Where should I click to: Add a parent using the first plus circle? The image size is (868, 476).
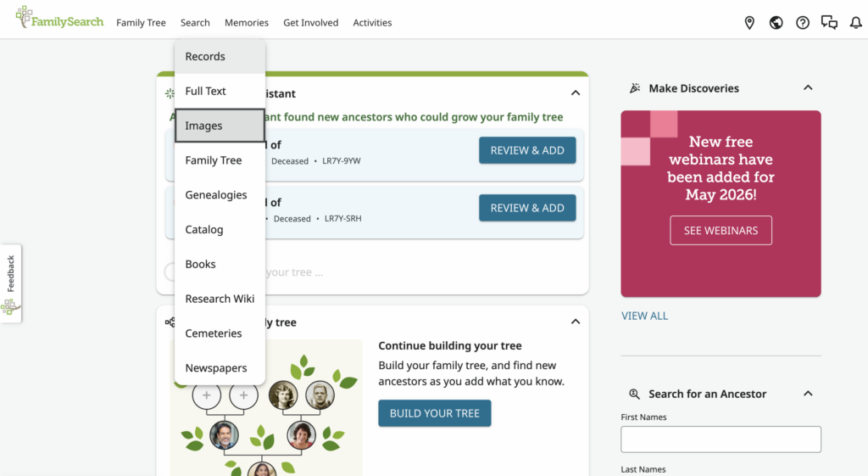point(207,395)
